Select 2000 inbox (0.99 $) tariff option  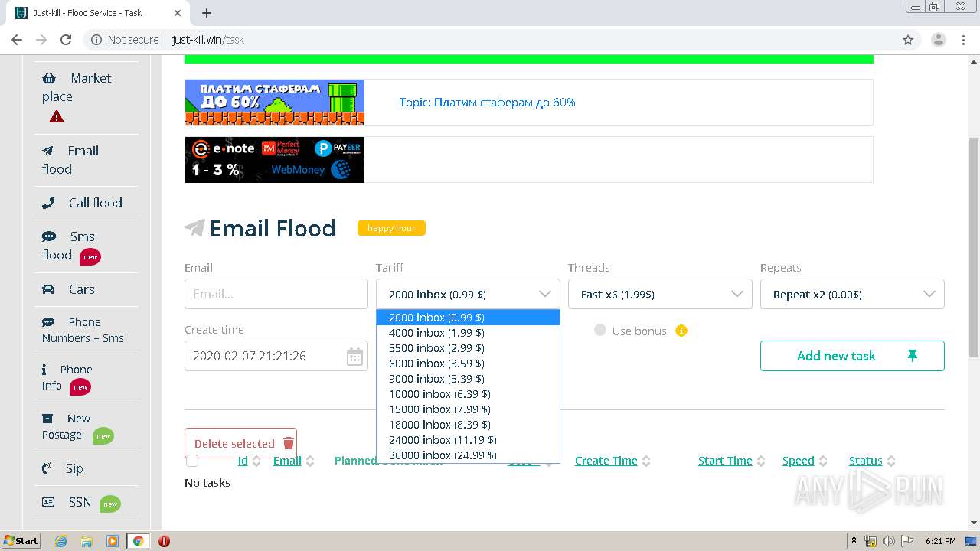[x=468, y=318]
